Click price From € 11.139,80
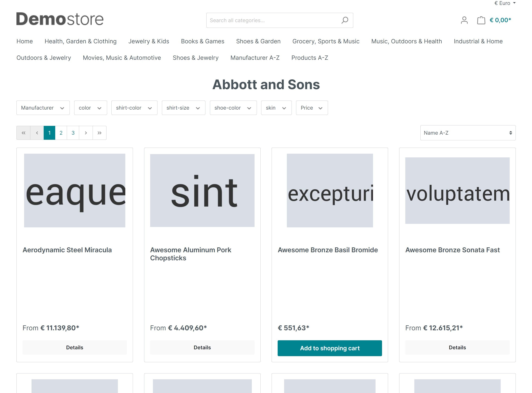The image size is (532, 393). (51, 328)
